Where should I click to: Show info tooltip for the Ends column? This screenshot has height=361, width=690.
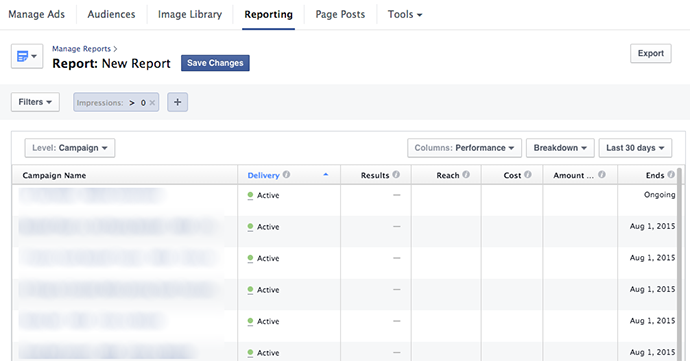pos(671,175)
